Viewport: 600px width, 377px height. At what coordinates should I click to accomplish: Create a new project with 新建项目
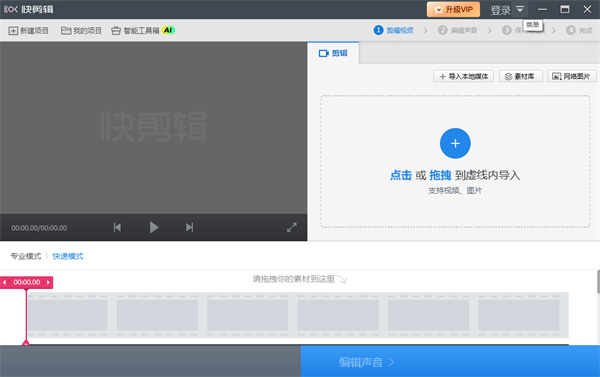click(29, 31)
